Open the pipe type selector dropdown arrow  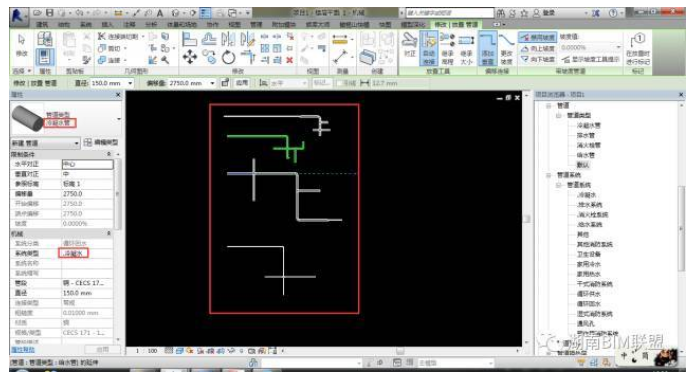[118, 119]
